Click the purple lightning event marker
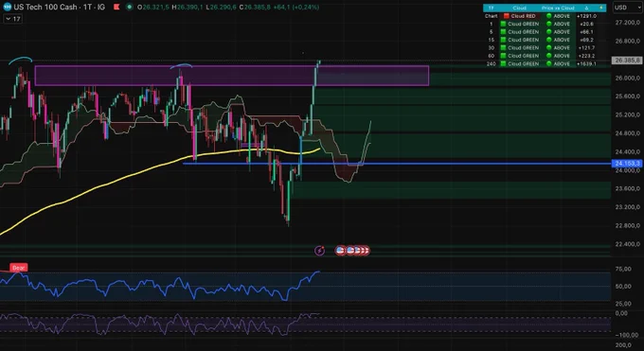 pyautogui.click(x=319, y=251)
